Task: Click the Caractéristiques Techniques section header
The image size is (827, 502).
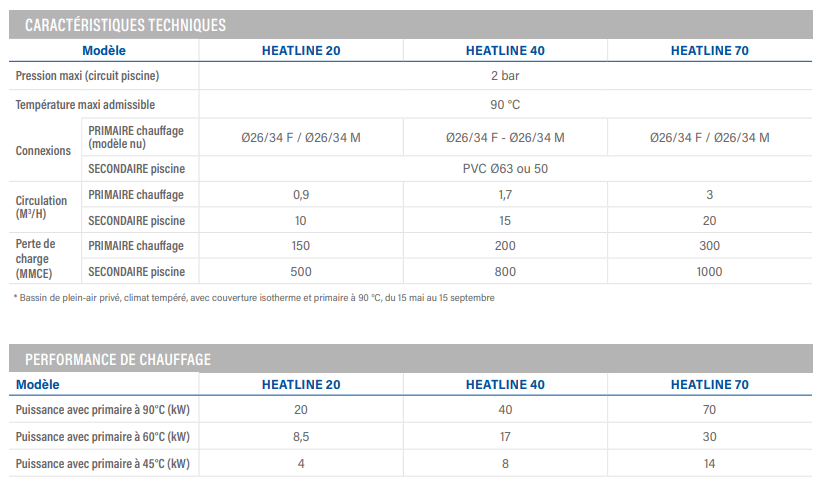Action: click(125, 25)
